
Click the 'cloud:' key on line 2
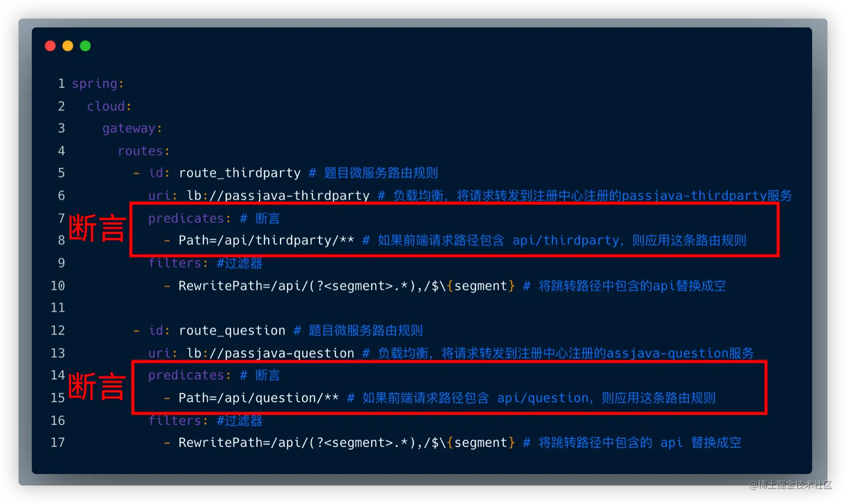[x=109, y=106]
